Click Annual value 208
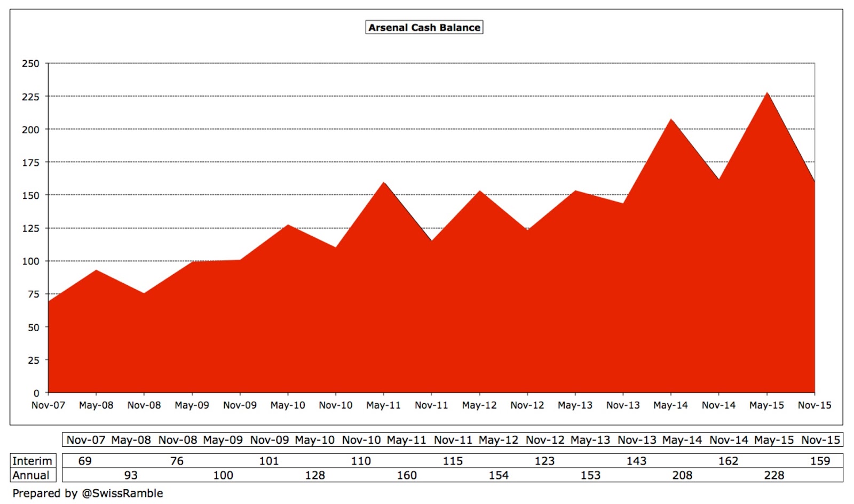854x504 pixels. pyautogui.click(x=682, y=475)
